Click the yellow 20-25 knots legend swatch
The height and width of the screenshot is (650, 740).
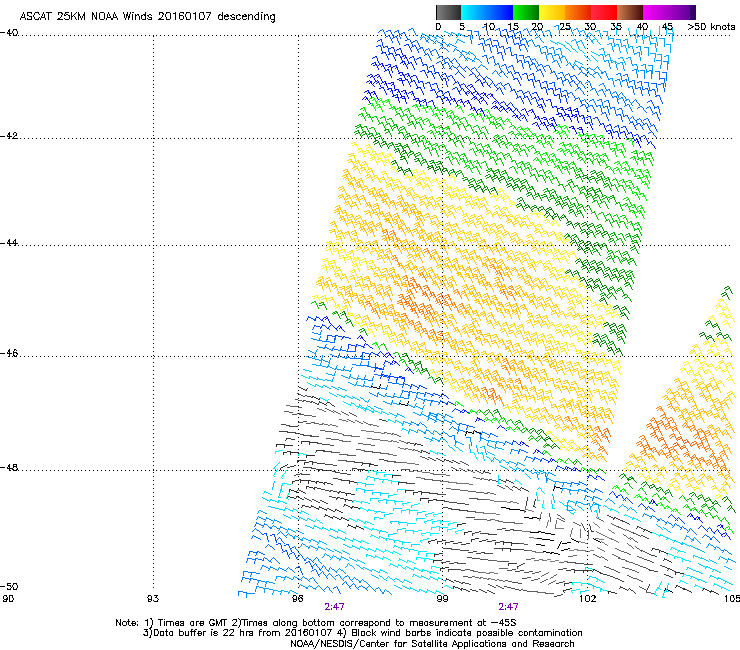(x=552, y=12)
